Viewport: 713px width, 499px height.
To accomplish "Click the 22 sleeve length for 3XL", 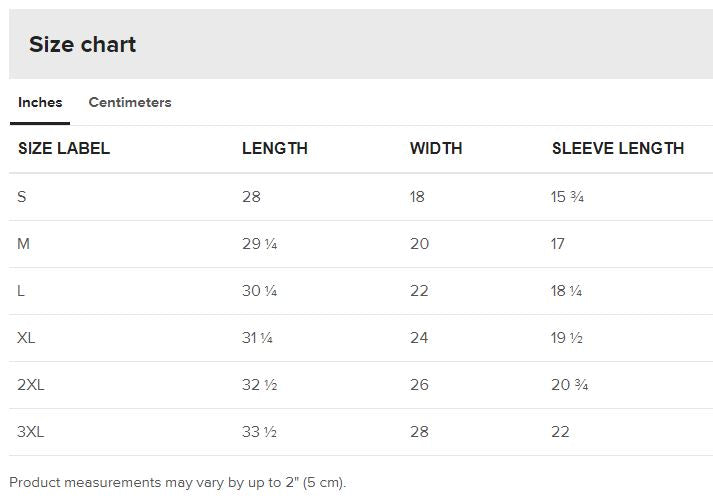I will 560,431.
